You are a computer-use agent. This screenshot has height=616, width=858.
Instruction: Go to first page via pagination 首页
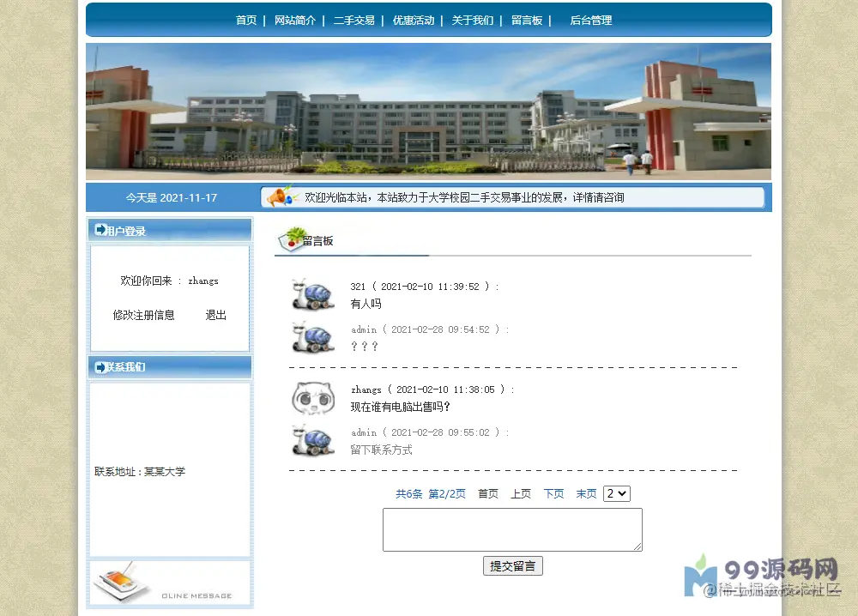(488, 494)
